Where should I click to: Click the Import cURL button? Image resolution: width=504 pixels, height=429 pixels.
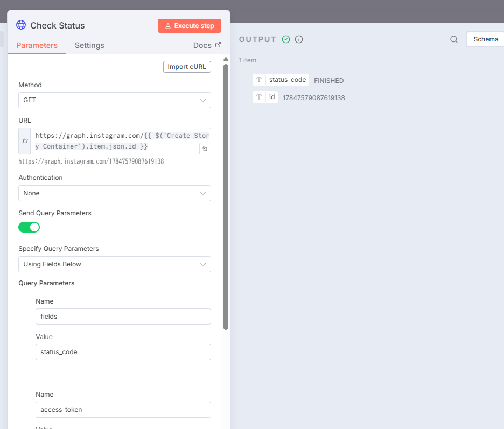[x=187, y=67]
